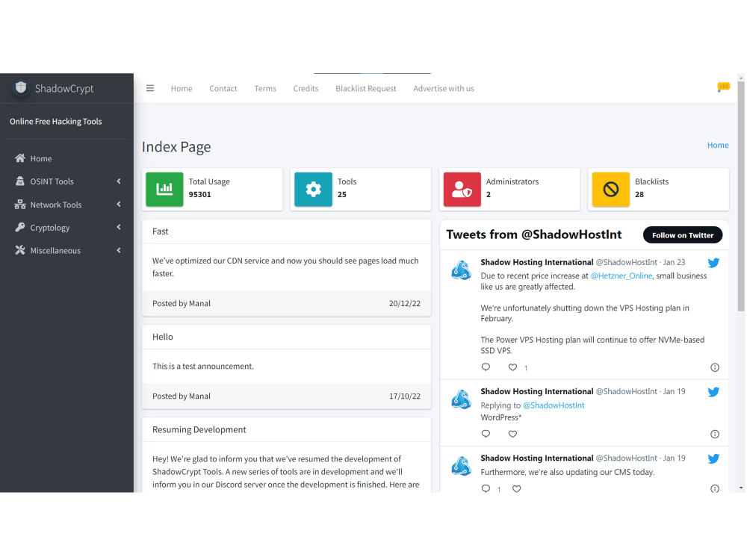Click the teal Tools gear icon
Screen dimensions: 747x560
coord(313,189)
